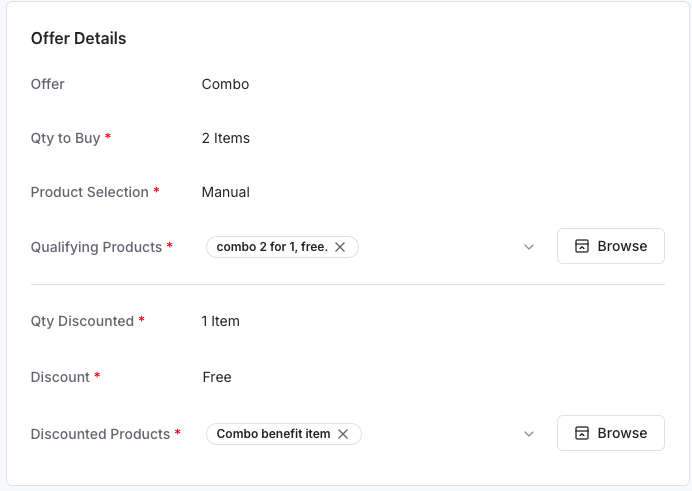Click the "Product Selection" label

pos(90,192)
